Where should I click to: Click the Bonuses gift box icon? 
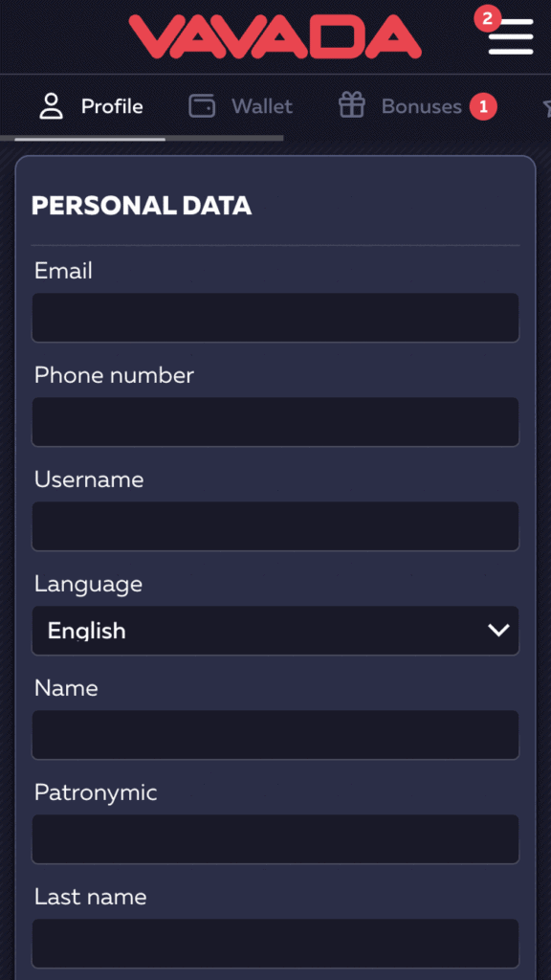click(352, 105)
